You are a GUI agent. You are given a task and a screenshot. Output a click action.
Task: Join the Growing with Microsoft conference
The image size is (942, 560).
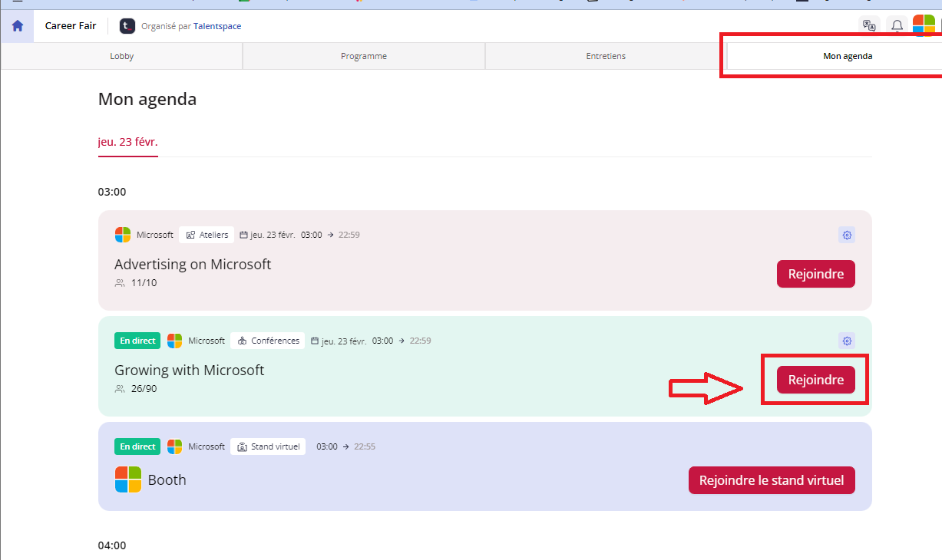[x=815, y=380]
